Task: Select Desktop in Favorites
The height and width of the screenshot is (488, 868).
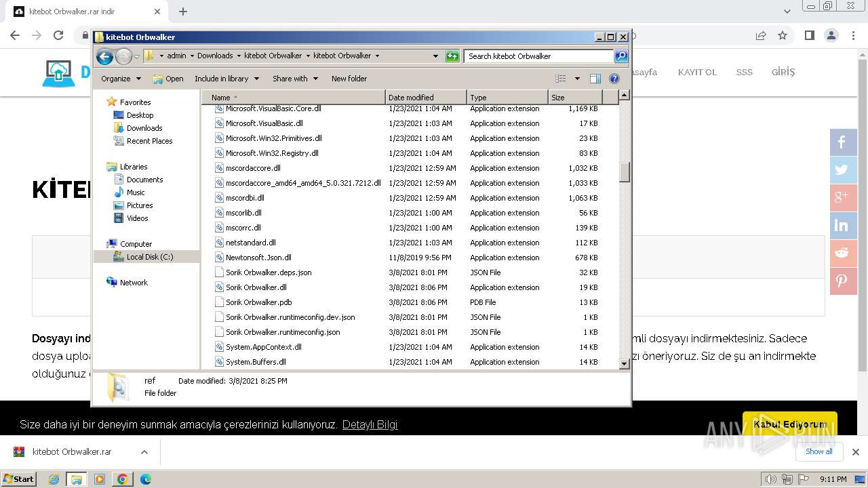Action: coord(140,115)
